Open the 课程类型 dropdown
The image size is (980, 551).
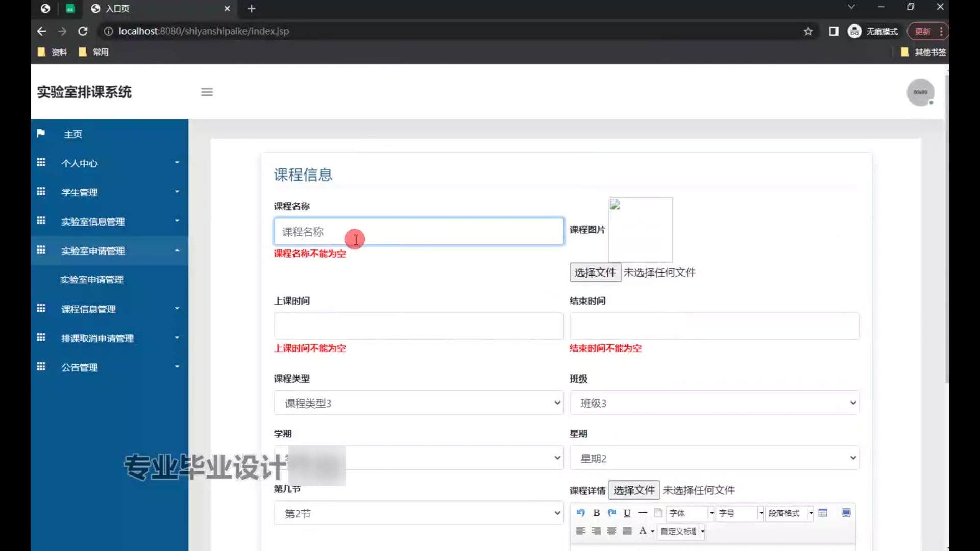tap(418, 403)
